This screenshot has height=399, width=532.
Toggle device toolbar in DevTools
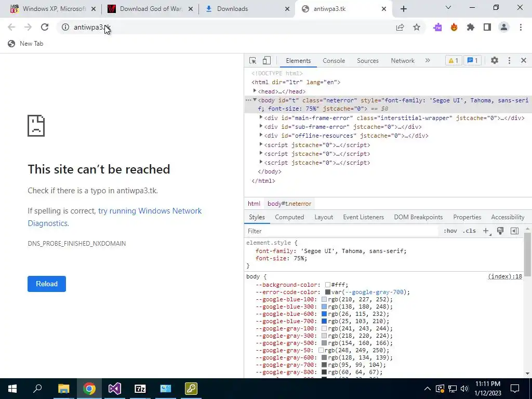(x=267, y=60)
